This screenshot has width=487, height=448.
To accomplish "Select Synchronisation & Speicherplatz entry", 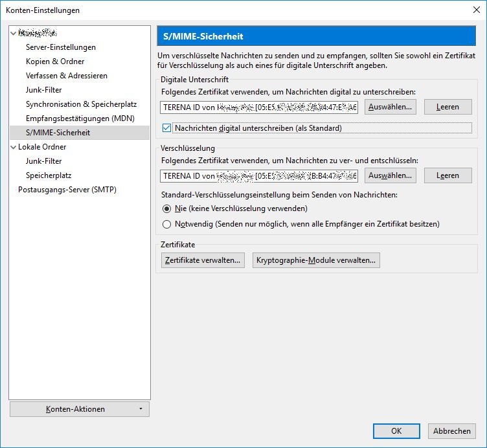I will (81, 104).
